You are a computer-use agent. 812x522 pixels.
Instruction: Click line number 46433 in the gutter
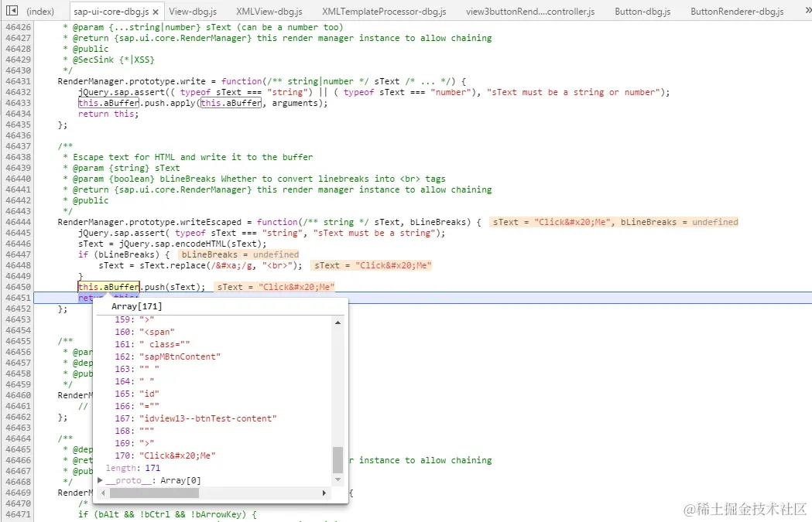[x=18, y=102]
